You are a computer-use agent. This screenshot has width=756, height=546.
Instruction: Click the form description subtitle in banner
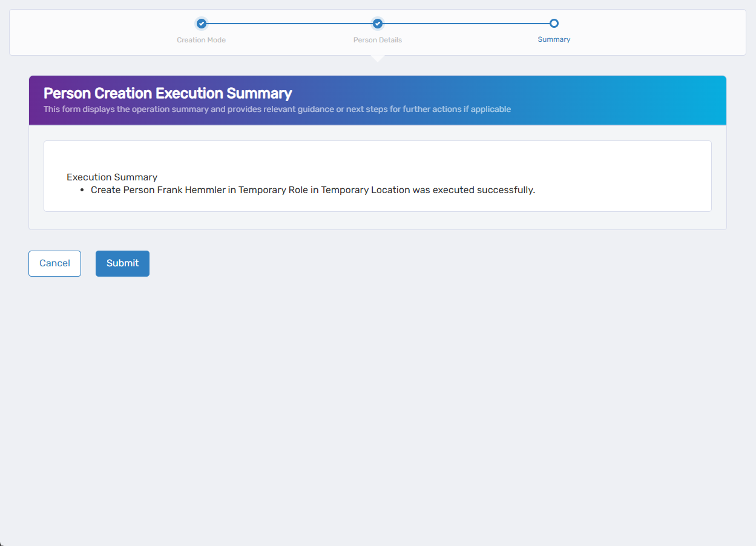tap(277, 110)
